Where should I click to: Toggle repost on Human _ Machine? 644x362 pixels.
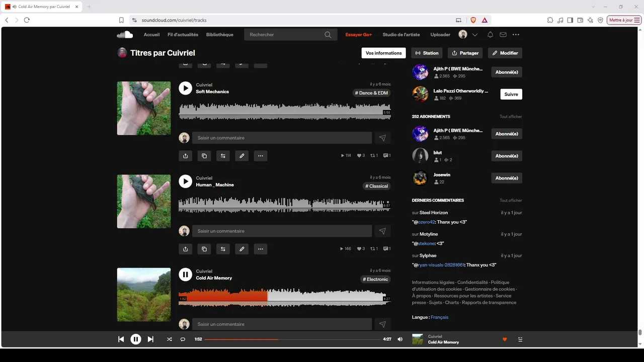click(x=223, y=249)
